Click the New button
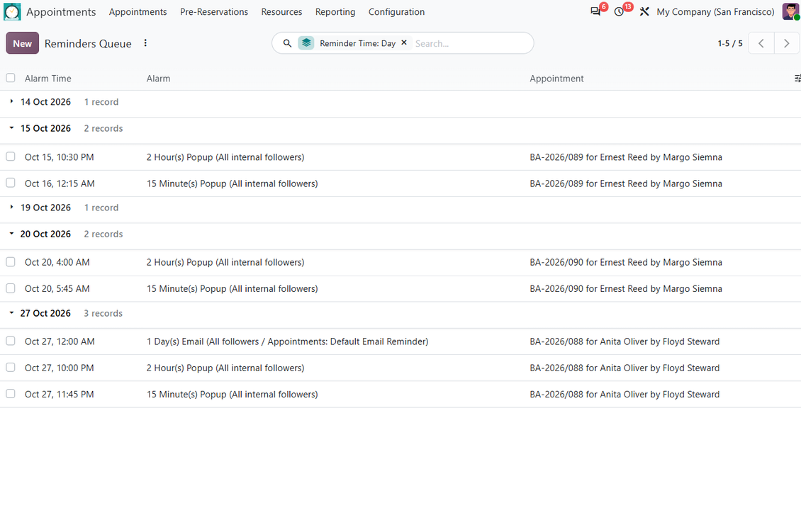The image size is (801, 532). pos(23,43)
